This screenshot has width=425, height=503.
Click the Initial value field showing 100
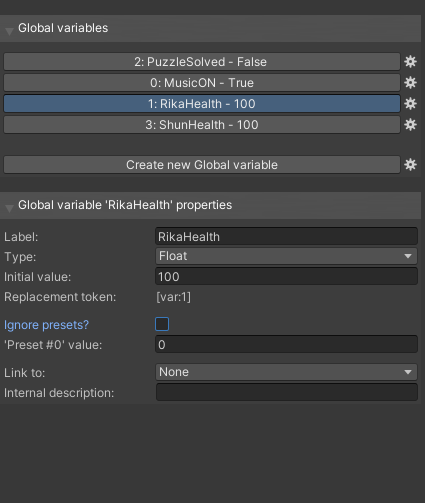pos(286,276)
